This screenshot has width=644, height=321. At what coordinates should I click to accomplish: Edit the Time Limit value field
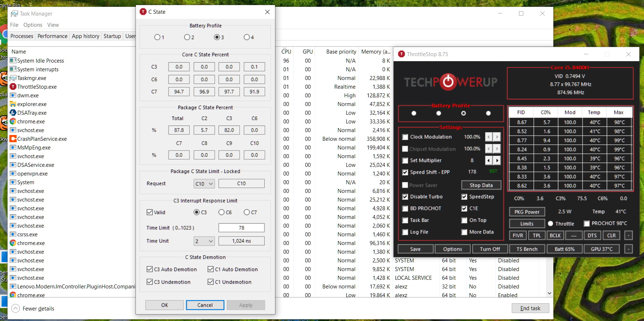tap(241, 228)
